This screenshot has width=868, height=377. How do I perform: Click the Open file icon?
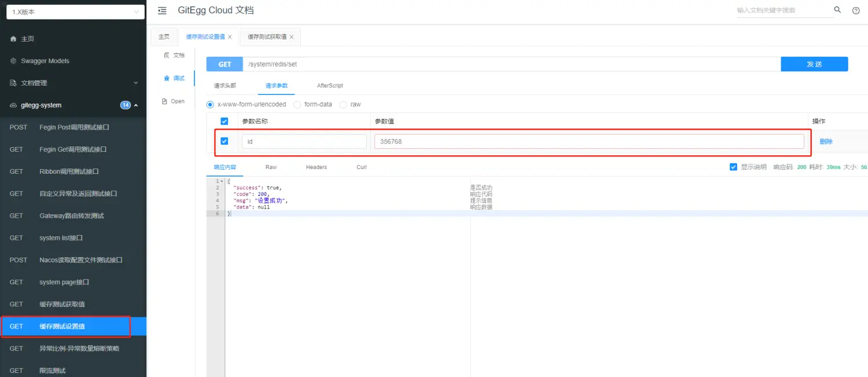tap(164, 101)
